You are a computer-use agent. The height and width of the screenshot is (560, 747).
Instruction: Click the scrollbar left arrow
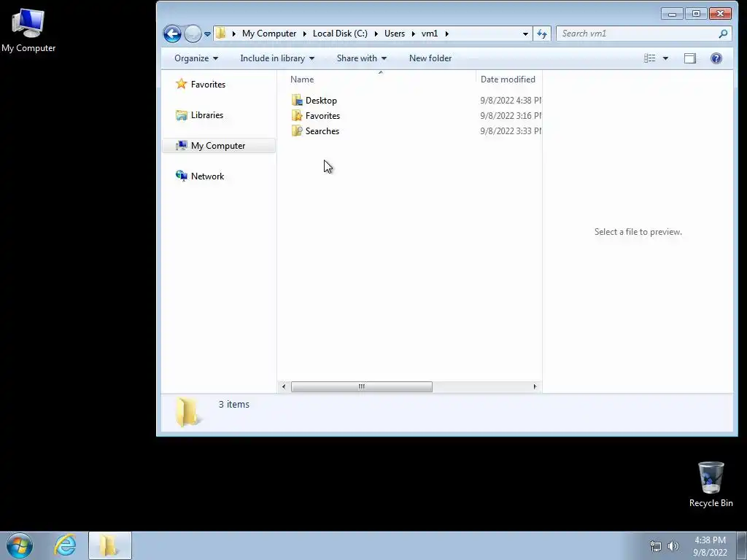pos(284,386)
